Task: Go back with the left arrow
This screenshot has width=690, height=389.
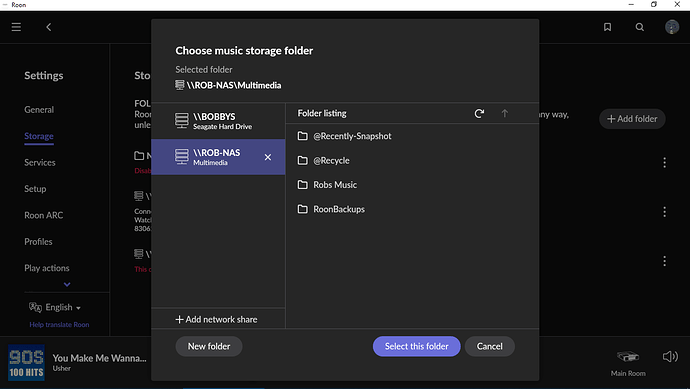Action: [x=48, y=27]
